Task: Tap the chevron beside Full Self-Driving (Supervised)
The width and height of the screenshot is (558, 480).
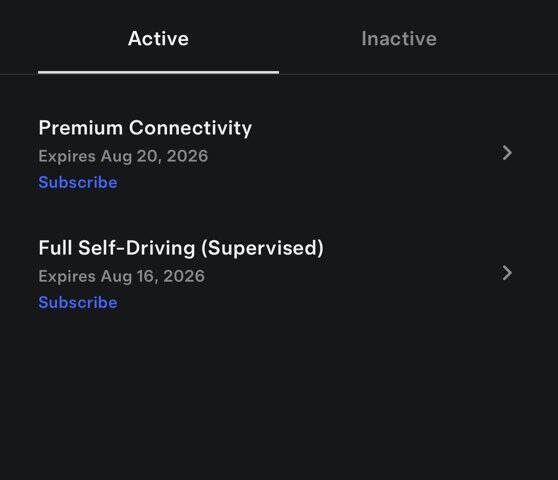Action: (507, 273)
